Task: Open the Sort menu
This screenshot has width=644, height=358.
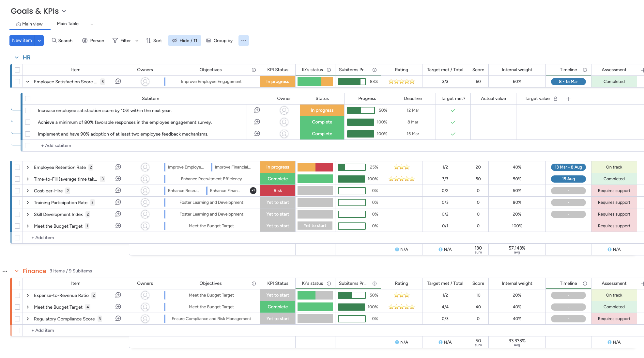Action: click(154, 41)
